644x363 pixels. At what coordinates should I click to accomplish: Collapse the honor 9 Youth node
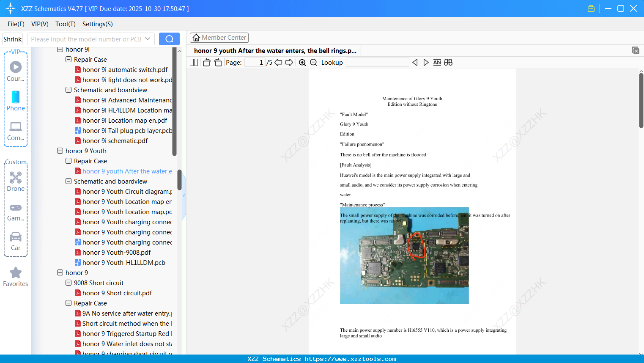tap(60, 151)
